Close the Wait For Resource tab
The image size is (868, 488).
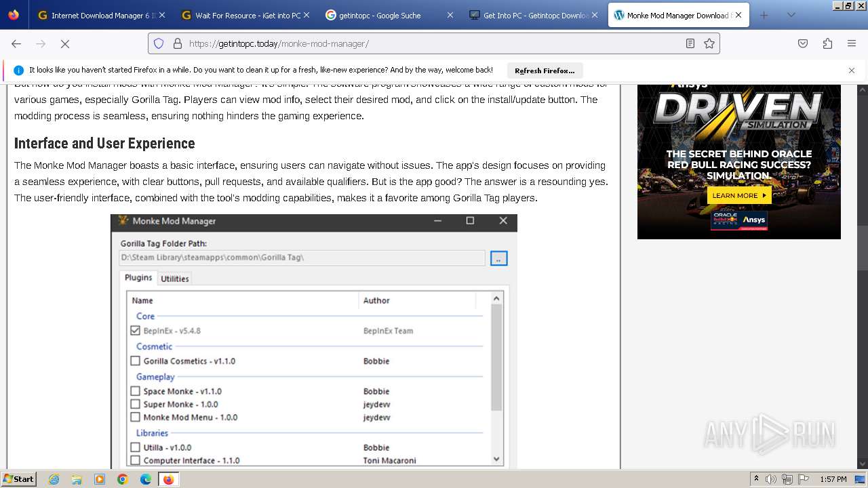[x=307, y=15]
